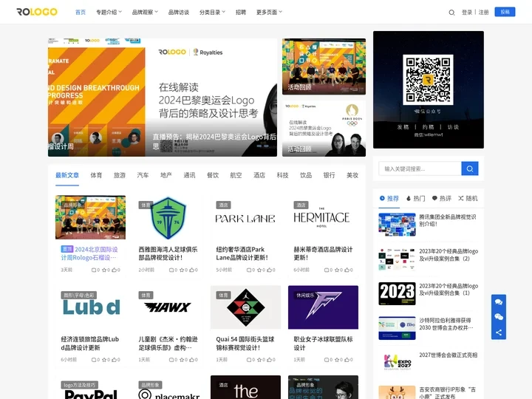This screenshot has width=532, height=399.
Task: Open the top 活动回顾 panel discussion thumbnail
Action: 324,66
